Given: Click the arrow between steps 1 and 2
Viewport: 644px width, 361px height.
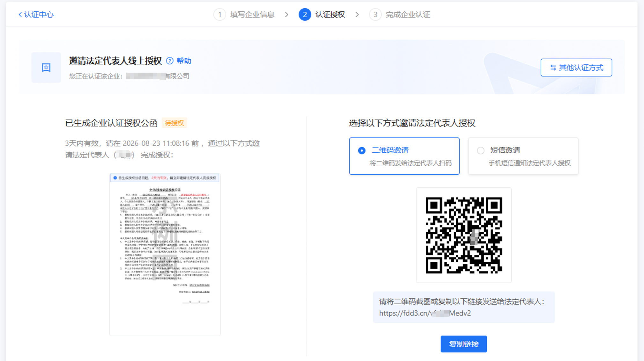Looking at the screenshot, I should tap(287, 15).
